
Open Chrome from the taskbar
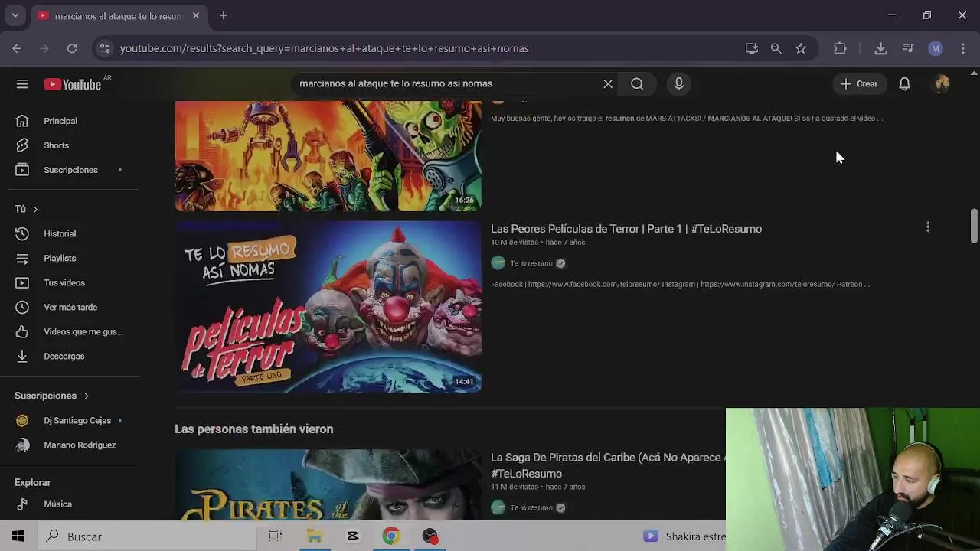(x=391, y=536)
